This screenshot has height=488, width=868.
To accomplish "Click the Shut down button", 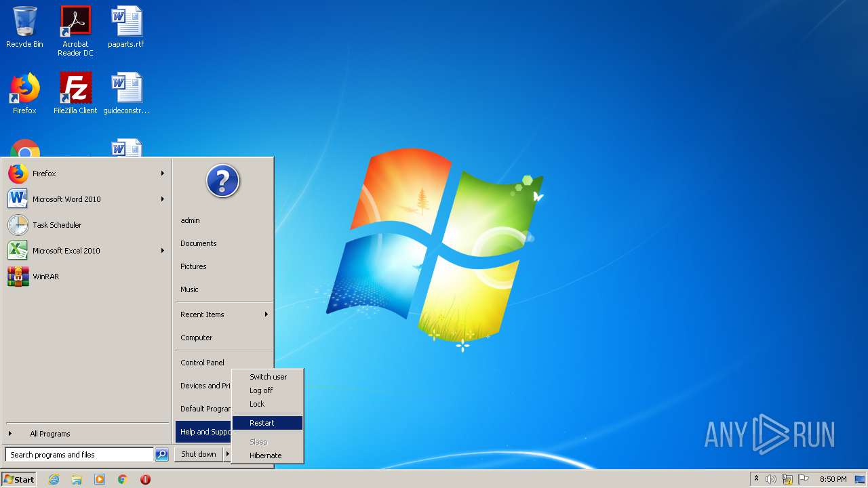I will click(x=199, y=454).
